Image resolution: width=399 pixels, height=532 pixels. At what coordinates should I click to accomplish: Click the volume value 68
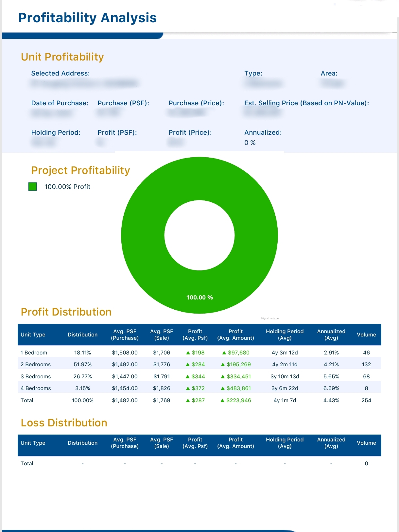[x=366, y=377]
